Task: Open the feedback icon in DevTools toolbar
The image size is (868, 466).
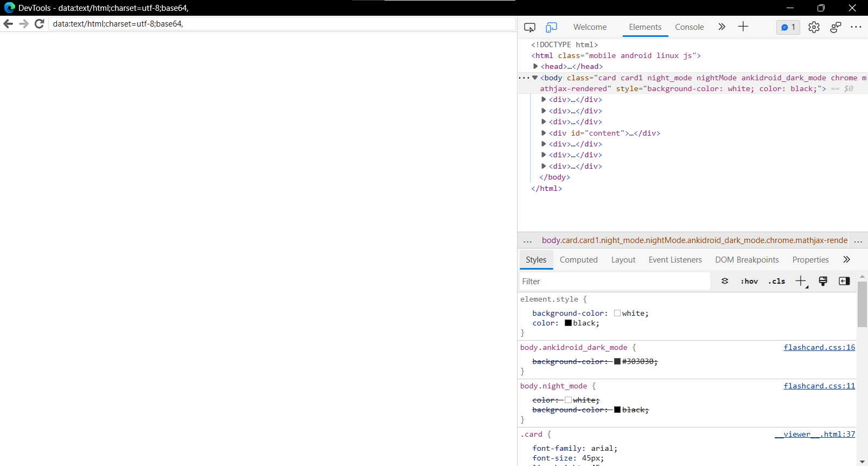Action: [x=835, y=27]
